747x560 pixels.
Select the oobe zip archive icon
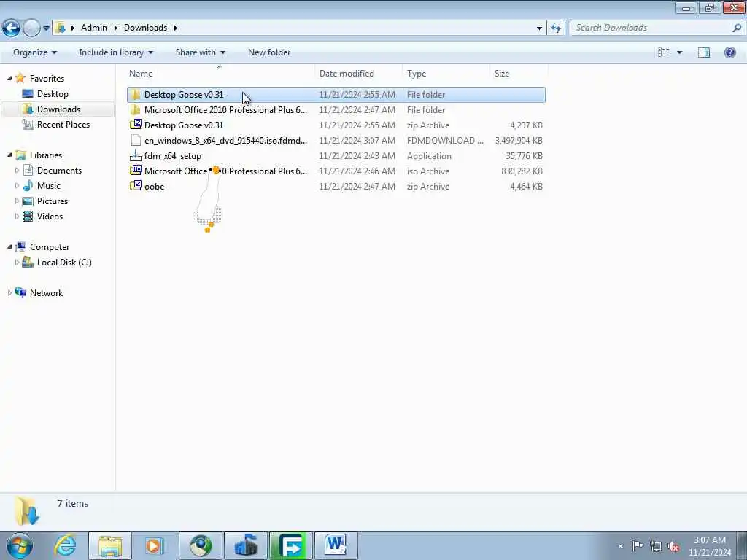[135, 186]
